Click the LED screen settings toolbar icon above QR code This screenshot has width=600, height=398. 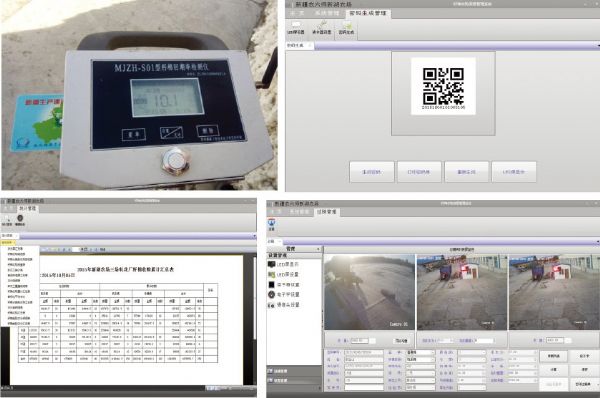(x=295, y=28)
